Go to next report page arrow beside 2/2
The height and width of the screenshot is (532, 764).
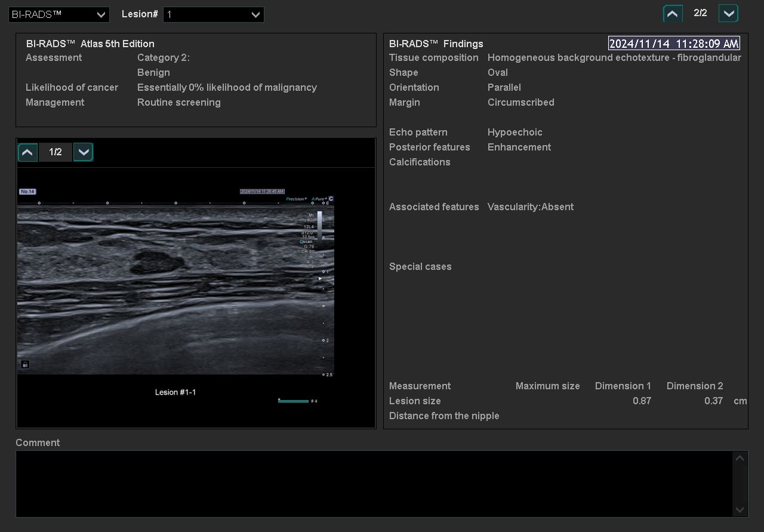pyautogui.click(x=728, y=13)
